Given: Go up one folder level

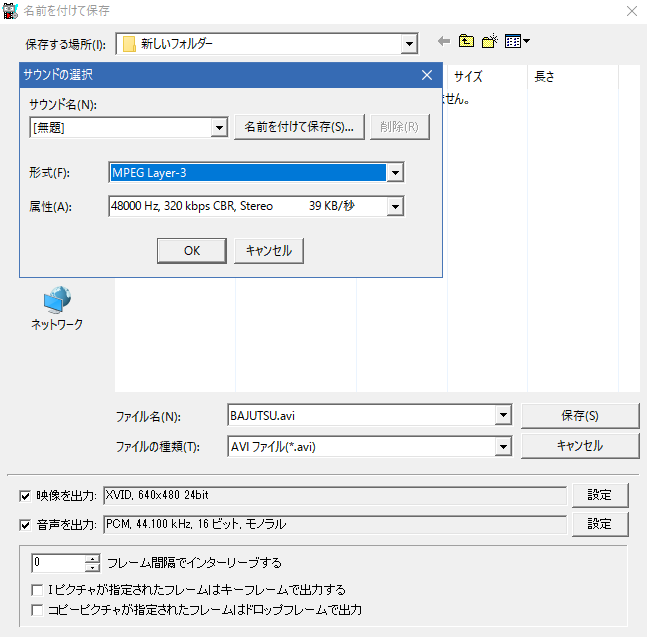Looking at the screenshot, I should [x=466, y=42].
